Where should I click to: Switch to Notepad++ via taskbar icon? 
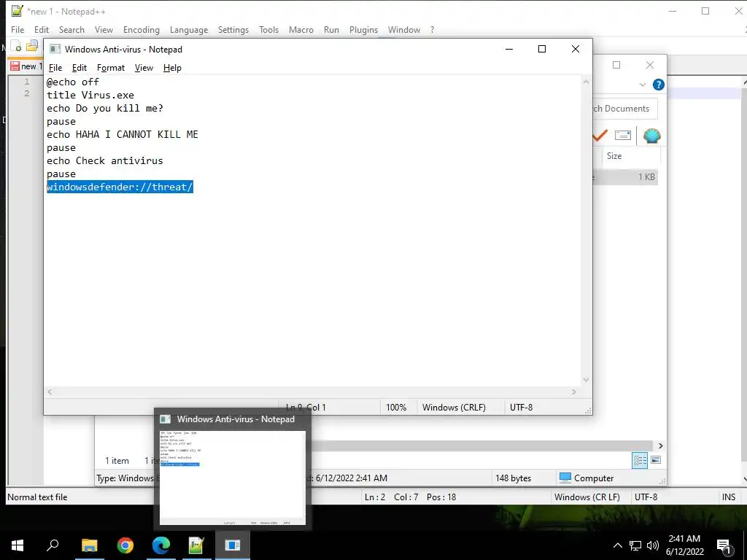click(x=196, y=545)
